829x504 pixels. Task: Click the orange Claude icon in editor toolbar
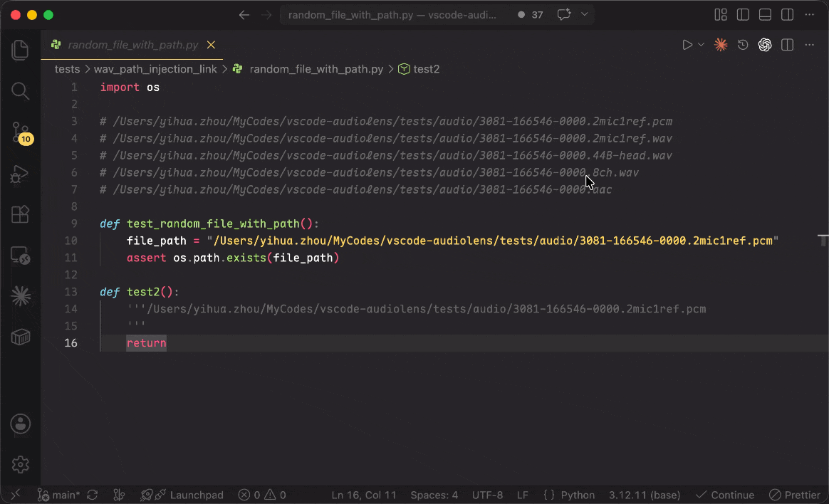(721, 45)
